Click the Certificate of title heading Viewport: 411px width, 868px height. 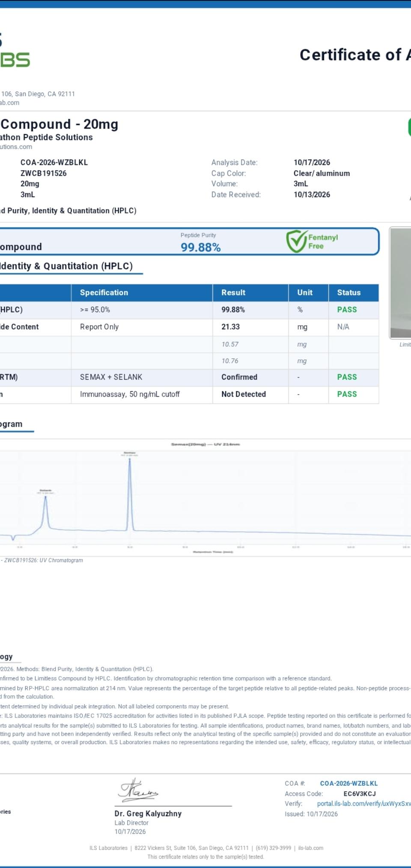point(355,55)
